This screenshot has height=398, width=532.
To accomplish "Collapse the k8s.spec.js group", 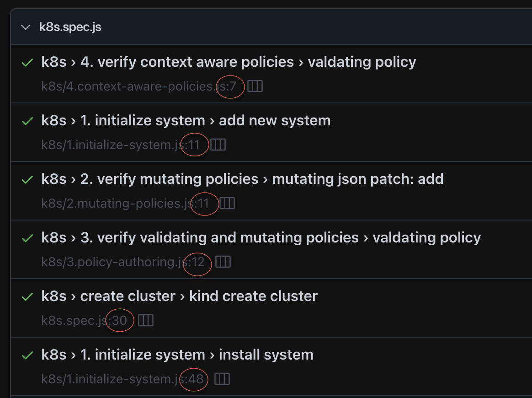I will [x=26, y=27].
